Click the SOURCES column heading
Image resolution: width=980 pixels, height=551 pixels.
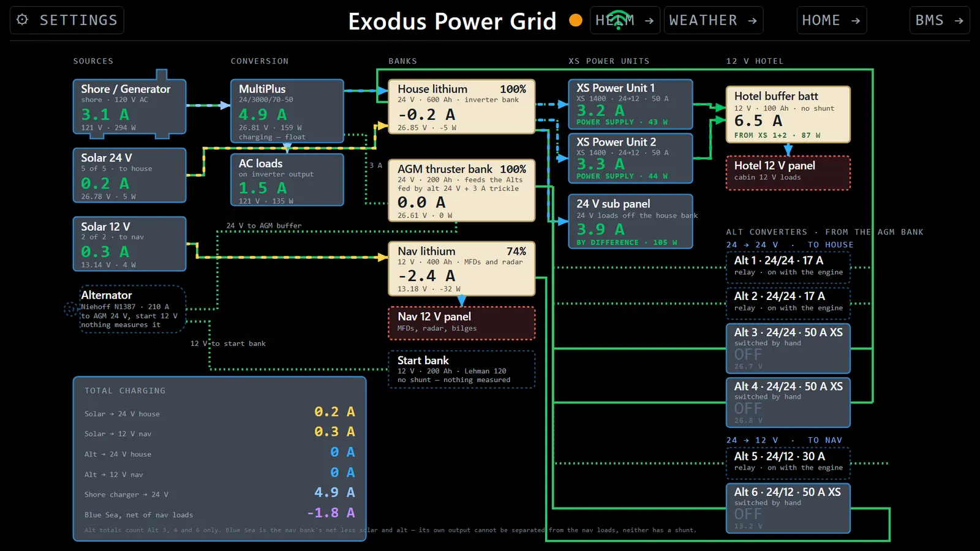(x=93, y=61)
